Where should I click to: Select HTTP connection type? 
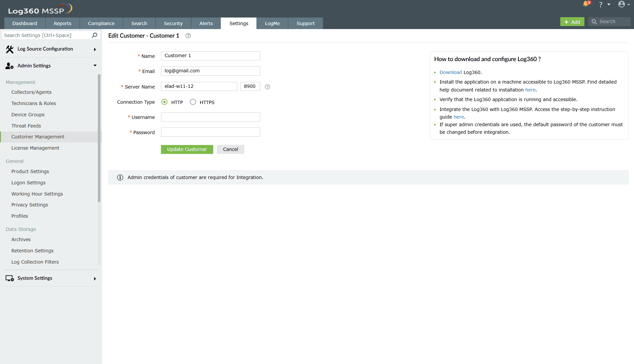click(x=164, y=102)
